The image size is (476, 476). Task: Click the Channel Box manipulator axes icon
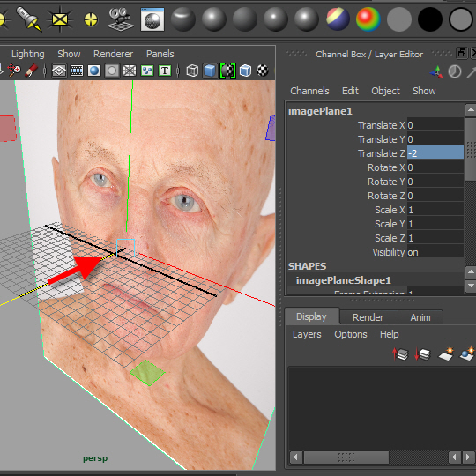(436, 72)
